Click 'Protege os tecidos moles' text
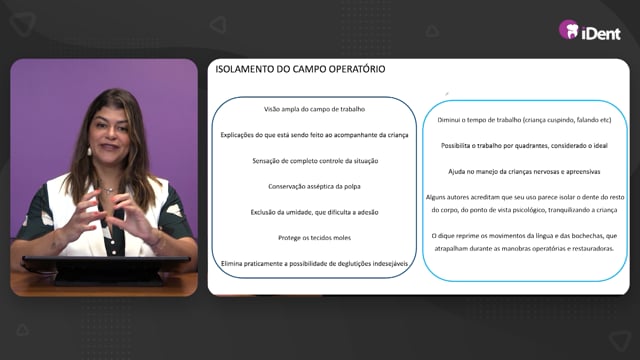 pos(314,238)
